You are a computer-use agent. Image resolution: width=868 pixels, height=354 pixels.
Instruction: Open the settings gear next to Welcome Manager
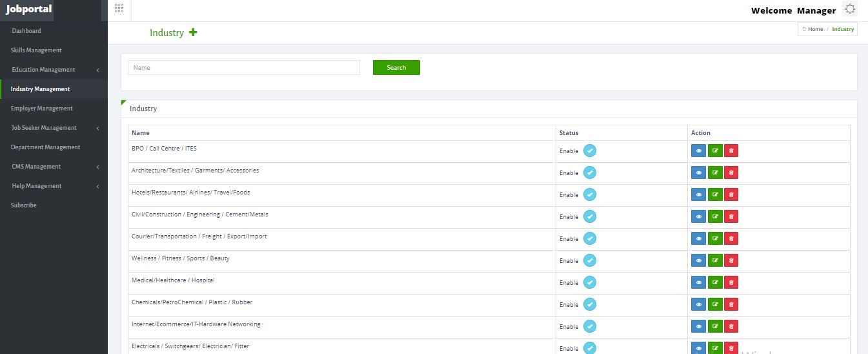(x=850, y=9)
